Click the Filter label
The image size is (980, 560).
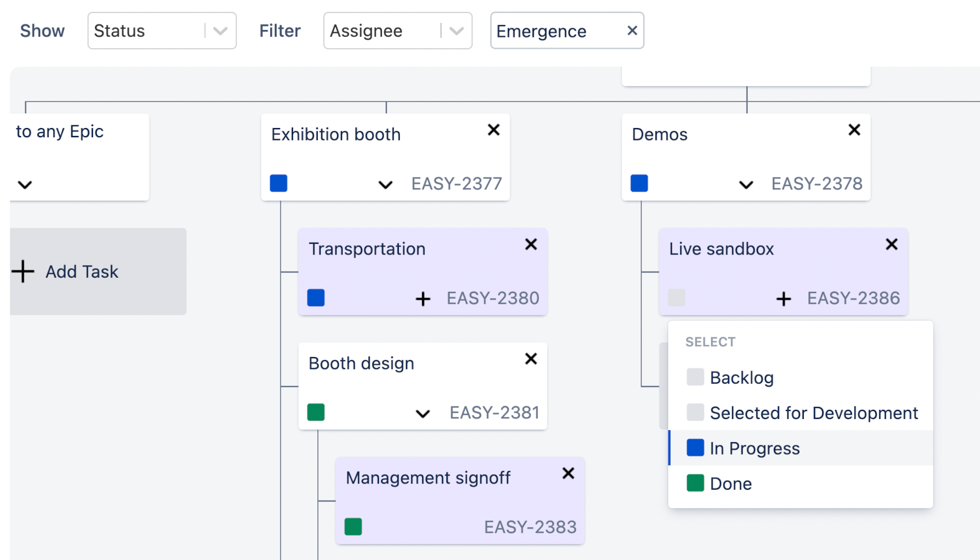(x=280, y=31)
